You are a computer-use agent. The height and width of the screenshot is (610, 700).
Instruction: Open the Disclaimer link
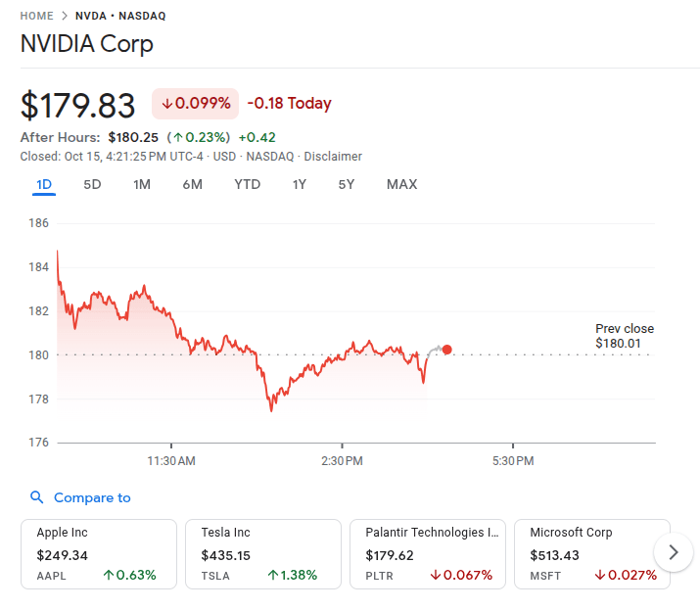coord(333,157)
